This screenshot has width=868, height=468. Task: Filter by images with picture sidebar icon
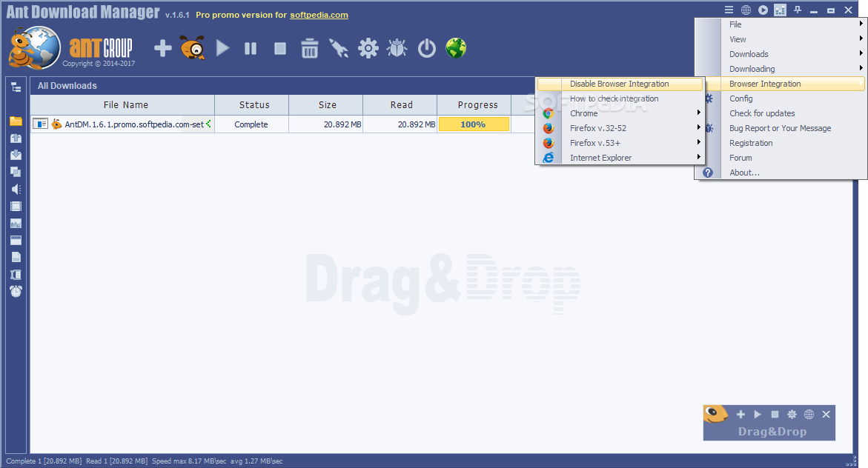[16, 224]
